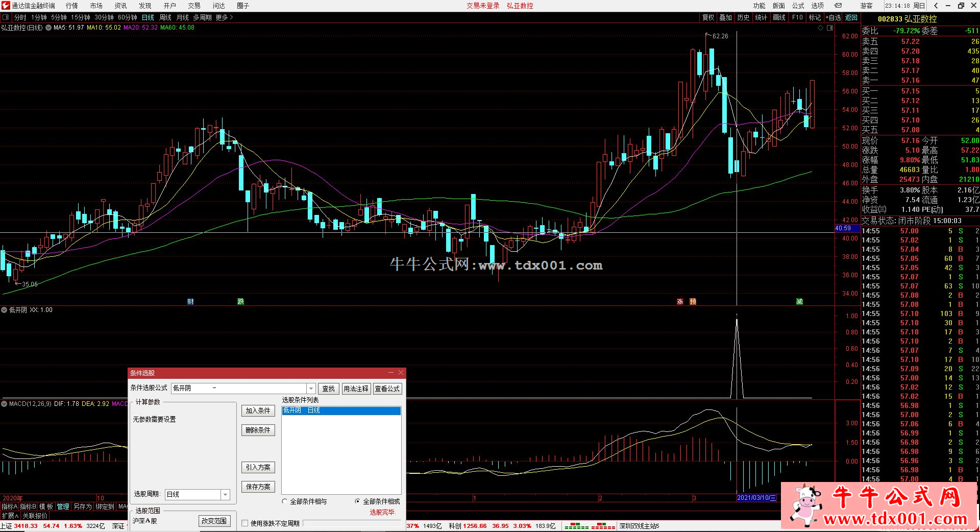Switch to 5分钟 timeframe

click(x=59, y=17)
